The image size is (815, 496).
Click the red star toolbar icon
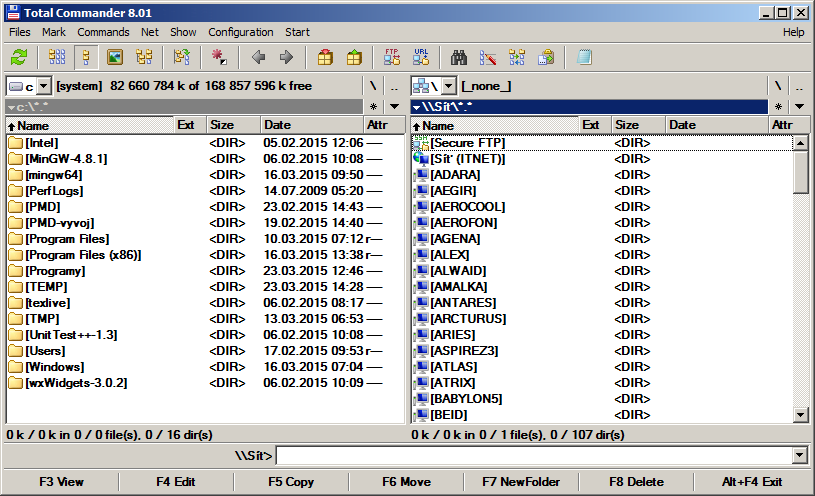(219, 57)
